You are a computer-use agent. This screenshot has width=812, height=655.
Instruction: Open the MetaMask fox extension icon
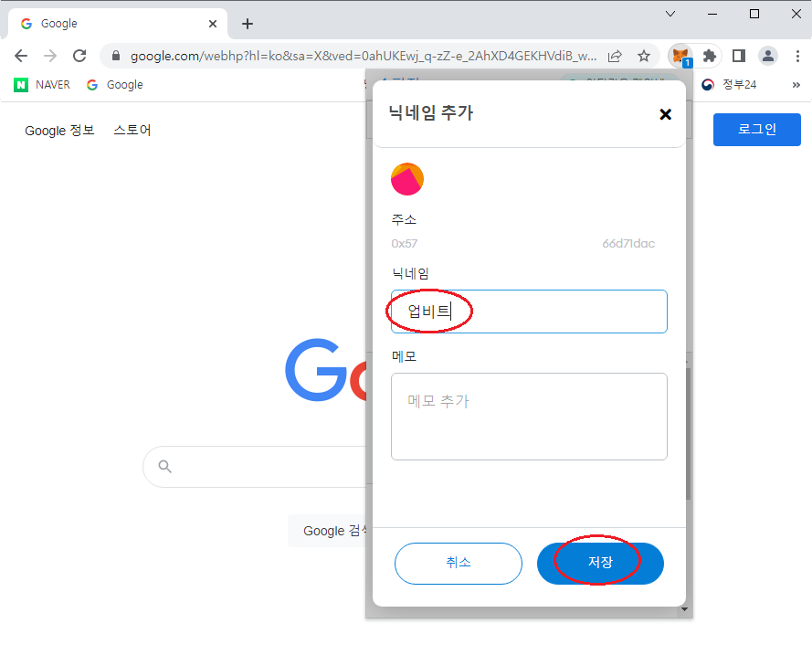[680, 56]
